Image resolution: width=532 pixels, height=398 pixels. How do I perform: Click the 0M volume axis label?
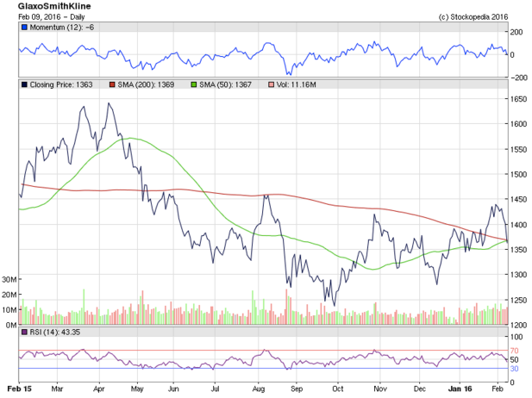pyautogui.click(x=11, y=325)
